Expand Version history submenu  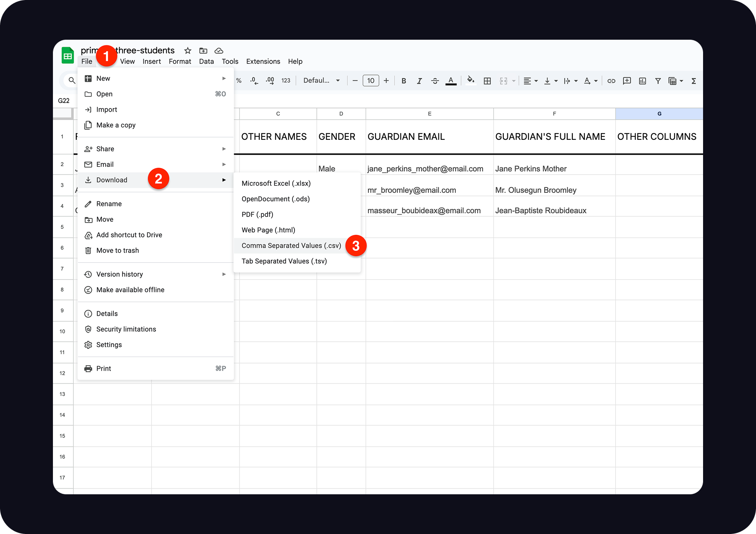(156, 274)
